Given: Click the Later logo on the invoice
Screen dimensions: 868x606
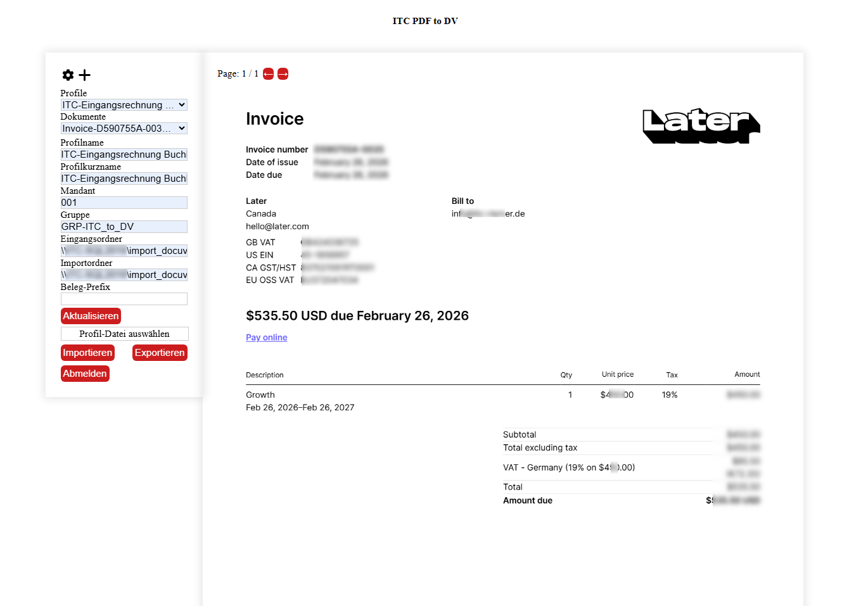Looking at the screenshot, I should tap(701, 125).
